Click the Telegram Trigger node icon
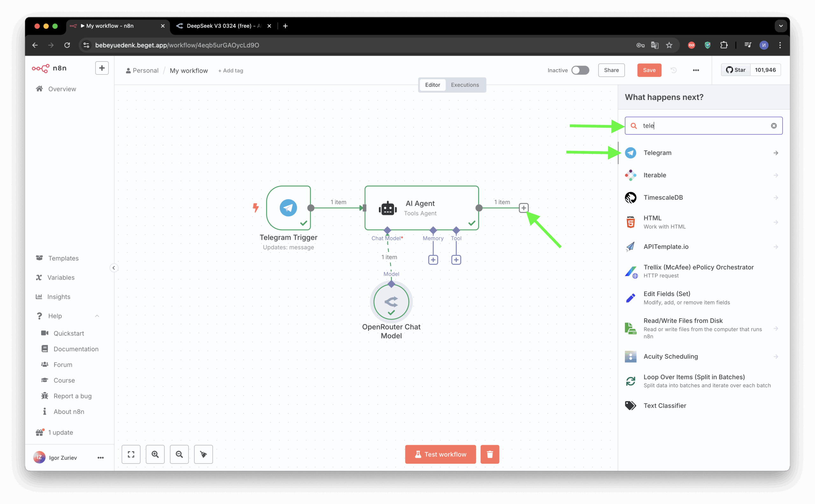 coord(288,208)
